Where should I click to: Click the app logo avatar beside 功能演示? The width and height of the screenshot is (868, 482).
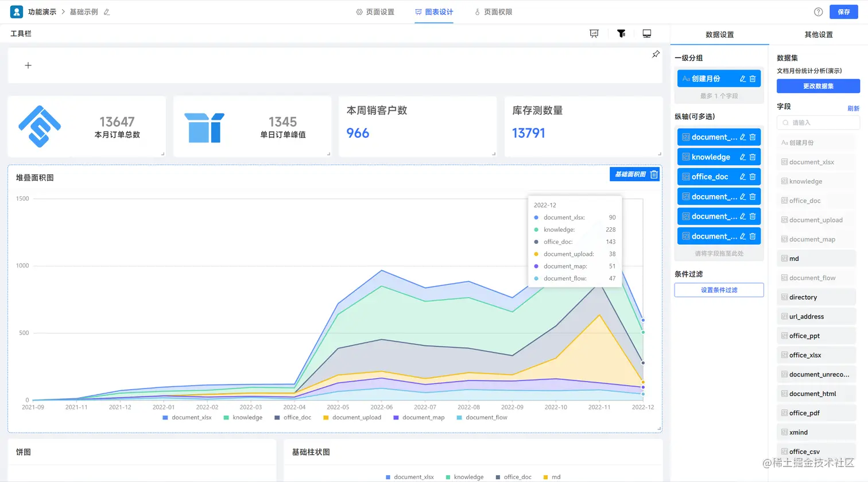(17, 11)
